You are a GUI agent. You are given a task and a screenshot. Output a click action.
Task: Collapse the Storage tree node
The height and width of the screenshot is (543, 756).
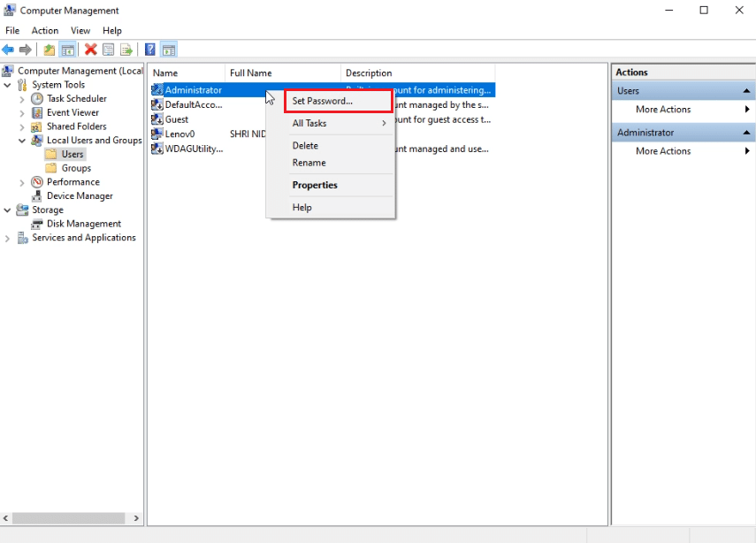(7, 210)
